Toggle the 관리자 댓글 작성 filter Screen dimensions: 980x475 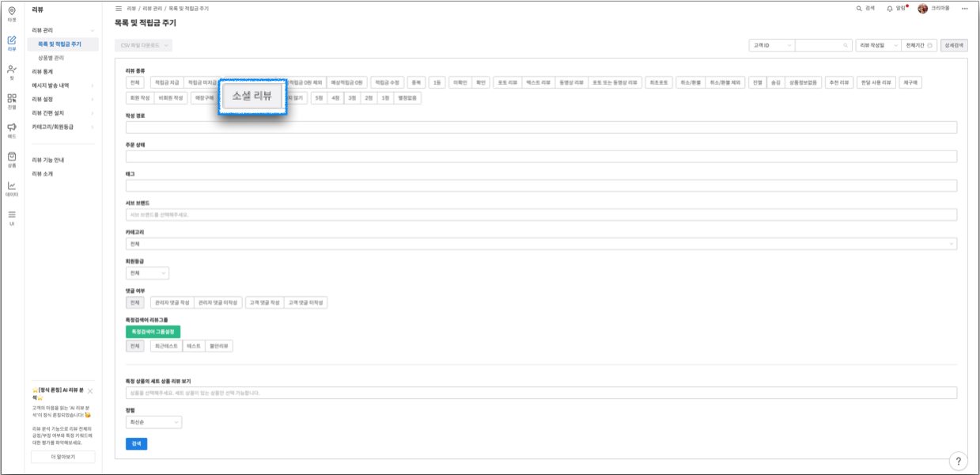point(172,302)
